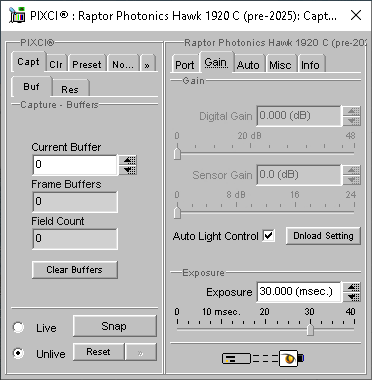Select the Buf sub-tab

click(32, 87)
